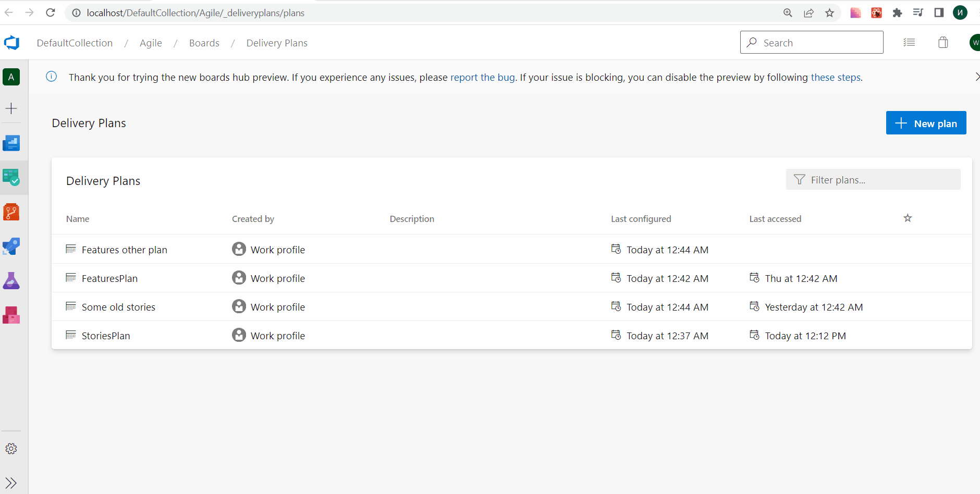Create a plan with the New plan button
This screenshot has height=494, width=980.
point(926,122)
